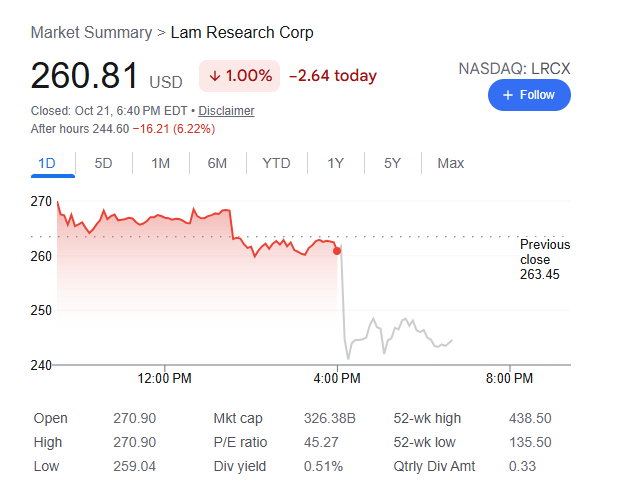Follow the Lam Research stock
This screenshot has width=621, height=485.
click(x=529, y=95)
